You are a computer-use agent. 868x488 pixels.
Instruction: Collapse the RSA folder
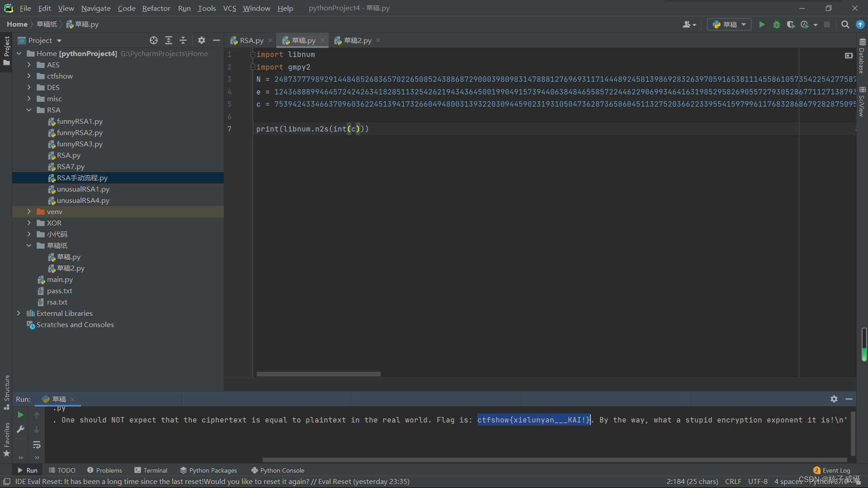coord(29,110)
